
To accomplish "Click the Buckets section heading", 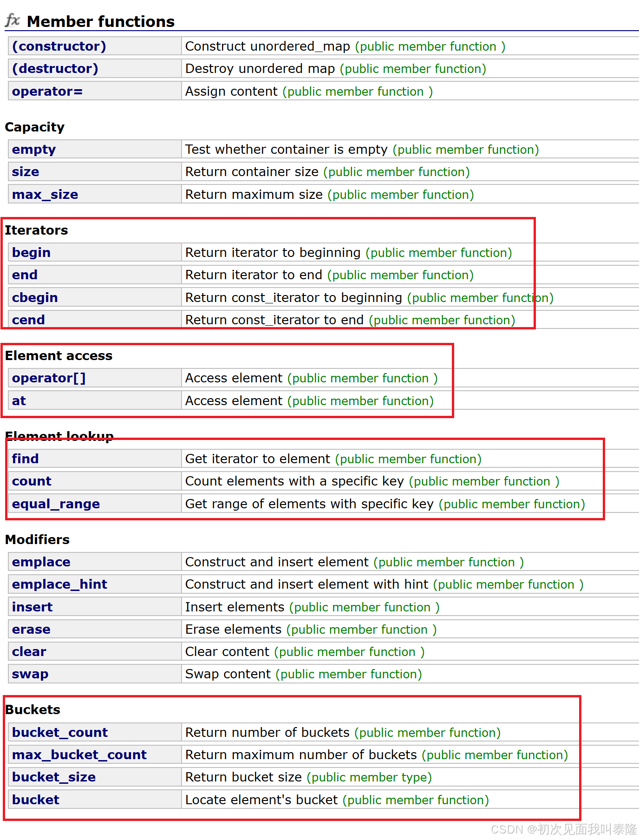I will tap(33, 710).
